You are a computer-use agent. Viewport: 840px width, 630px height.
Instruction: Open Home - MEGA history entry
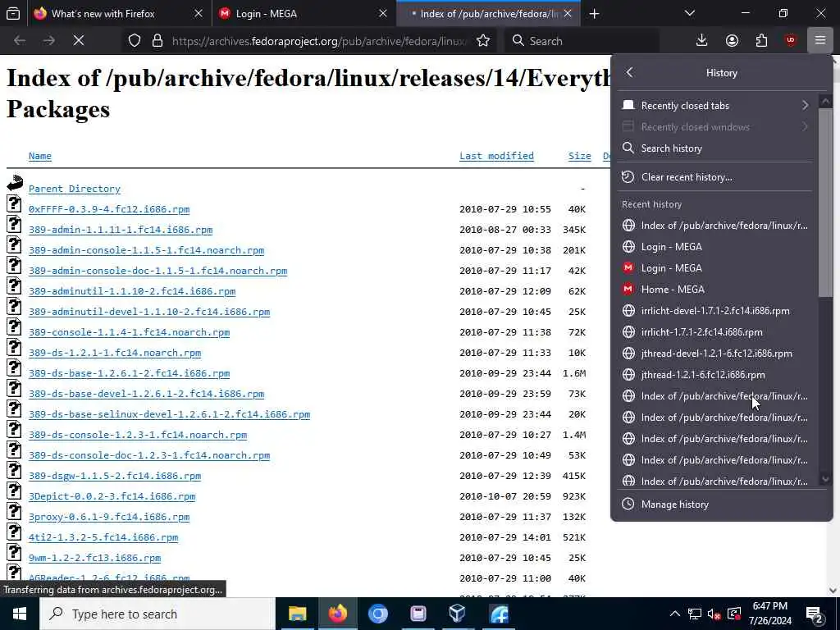coord(715,290)
